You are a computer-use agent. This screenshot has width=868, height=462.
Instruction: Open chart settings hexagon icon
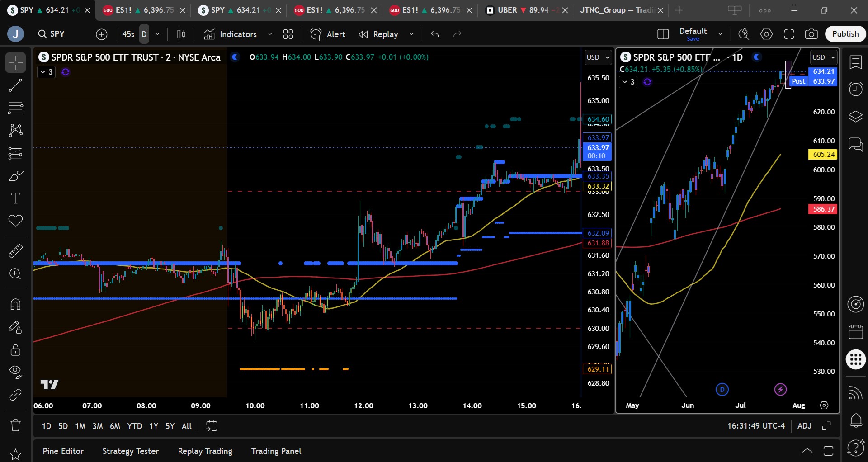766,34
